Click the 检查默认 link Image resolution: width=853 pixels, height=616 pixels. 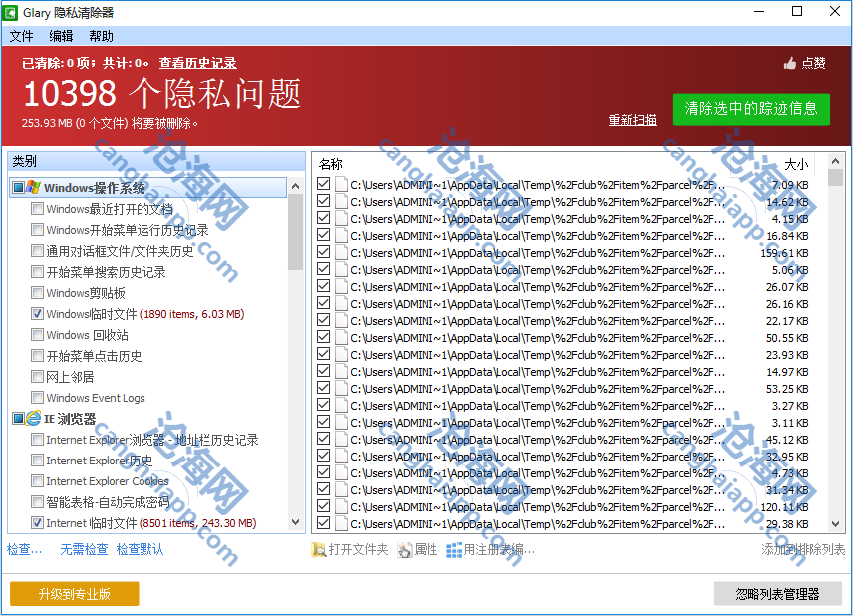click(140, 549)
